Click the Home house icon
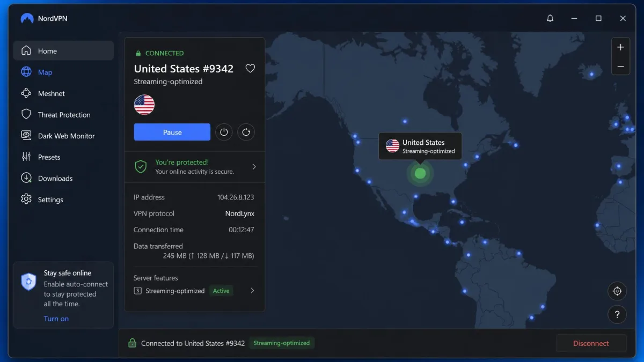The width and height of the screenshot is (644, 362). click(26, 50)
